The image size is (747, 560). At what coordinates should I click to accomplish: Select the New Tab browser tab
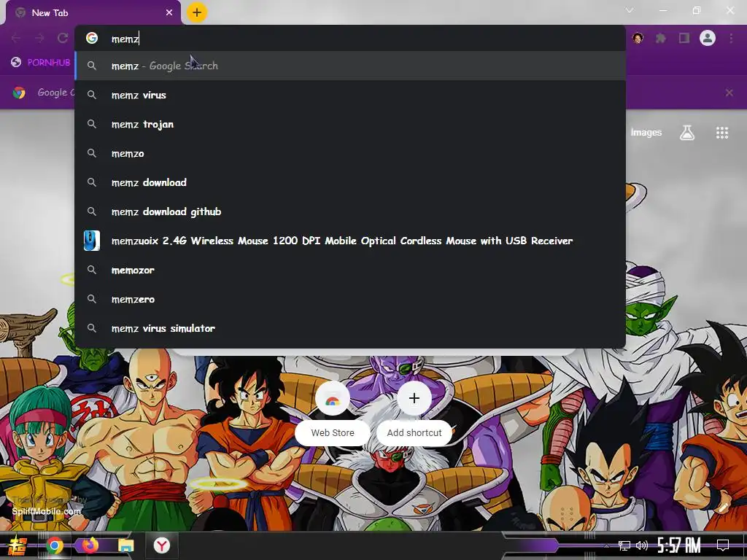click(x=93, y=13)
